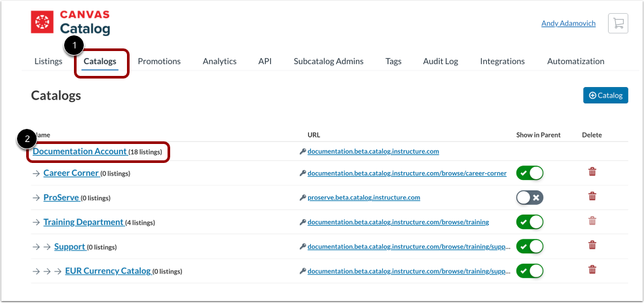
Task: Open the Career Corner catalog
Action: pyautogui.click(x=71, y=173)
